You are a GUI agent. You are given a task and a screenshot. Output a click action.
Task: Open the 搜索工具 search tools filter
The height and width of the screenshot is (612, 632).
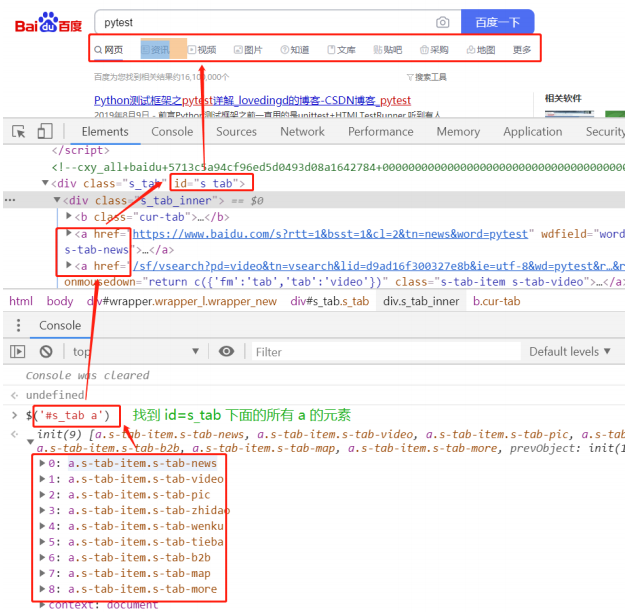(426, 77)
